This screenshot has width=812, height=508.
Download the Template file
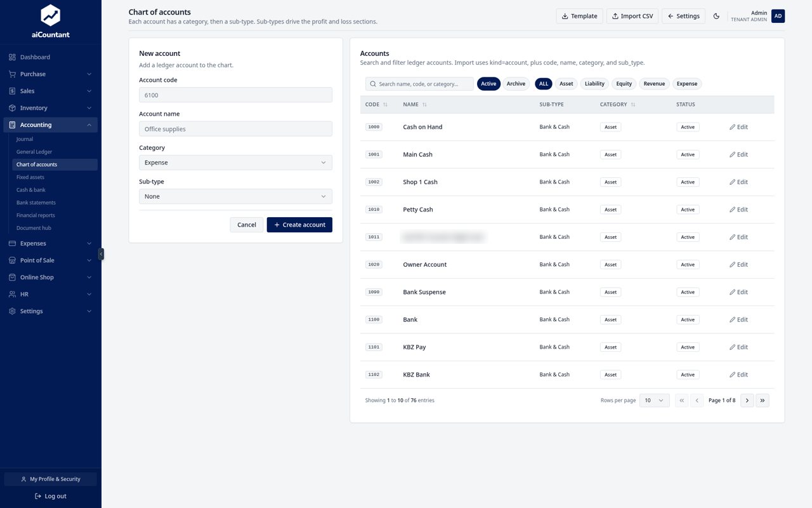[x=580, y=16]
